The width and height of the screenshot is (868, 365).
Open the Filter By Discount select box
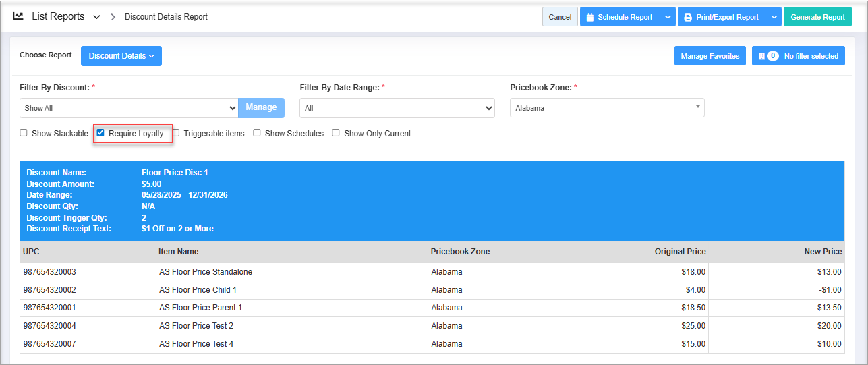coord(129,108)
